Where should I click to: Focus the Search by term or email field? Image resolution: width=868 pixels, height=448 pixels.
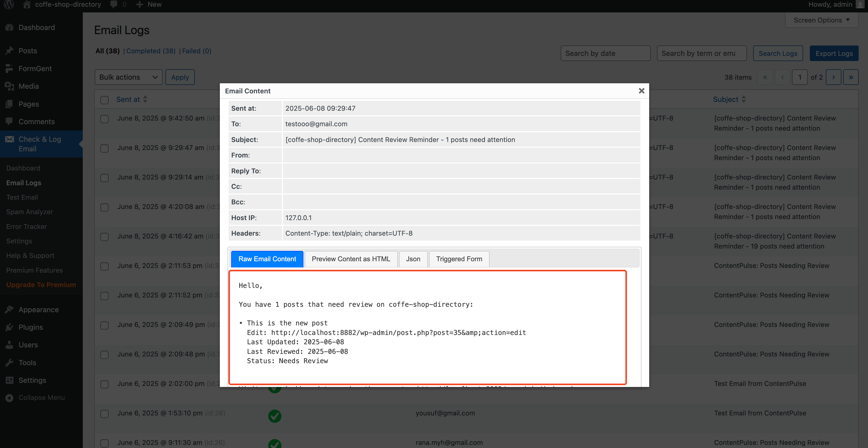pos(701,53)
